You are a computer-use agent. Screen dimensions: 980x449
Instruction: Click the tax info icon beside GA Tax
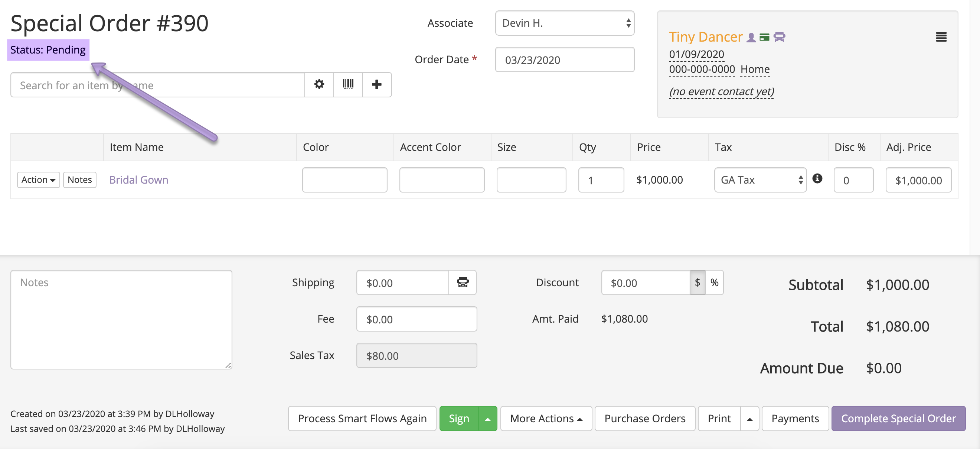[817, 179]
